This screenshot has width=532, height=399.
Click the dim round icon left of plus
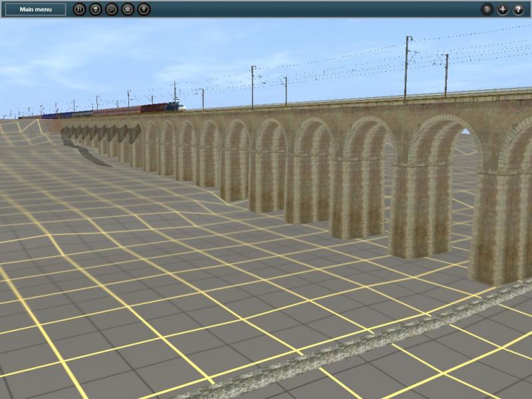487,9
